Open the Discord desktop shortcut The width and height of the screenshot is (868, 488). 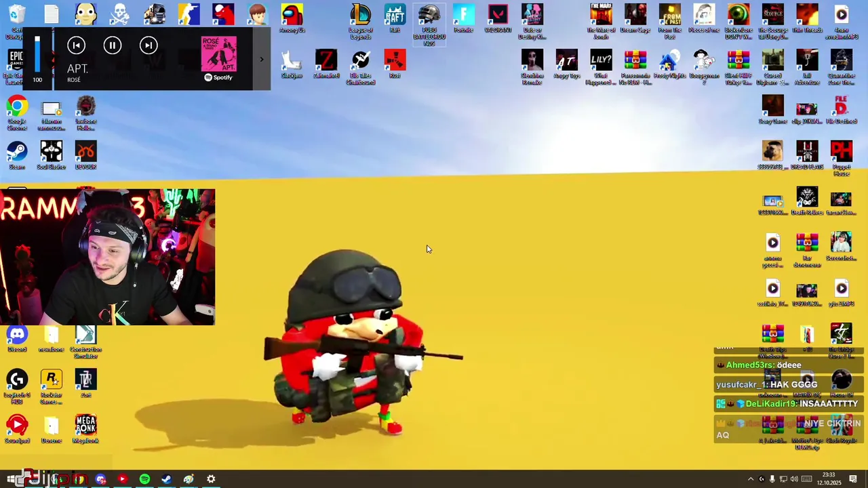click(x=17, y=338)
